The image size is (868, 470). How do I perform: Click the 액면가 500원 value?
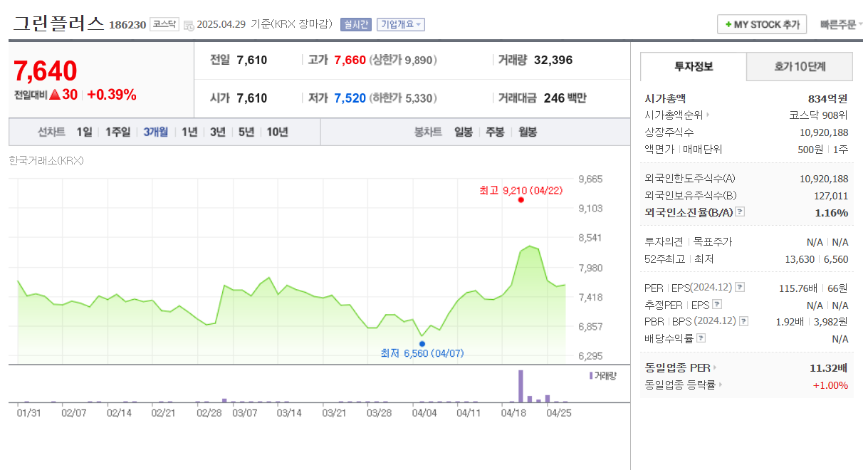point(809,149)
